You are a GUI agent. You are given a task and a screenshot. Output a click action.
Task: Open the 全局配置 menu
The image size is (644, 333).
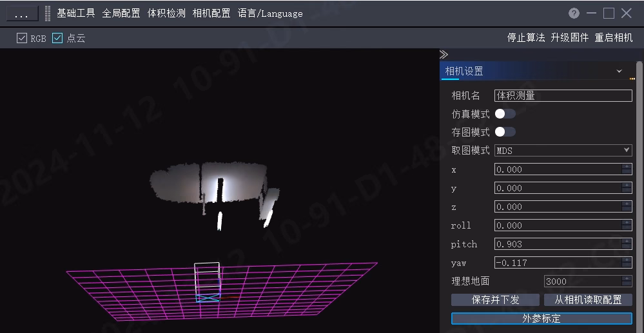click(121, 13)
